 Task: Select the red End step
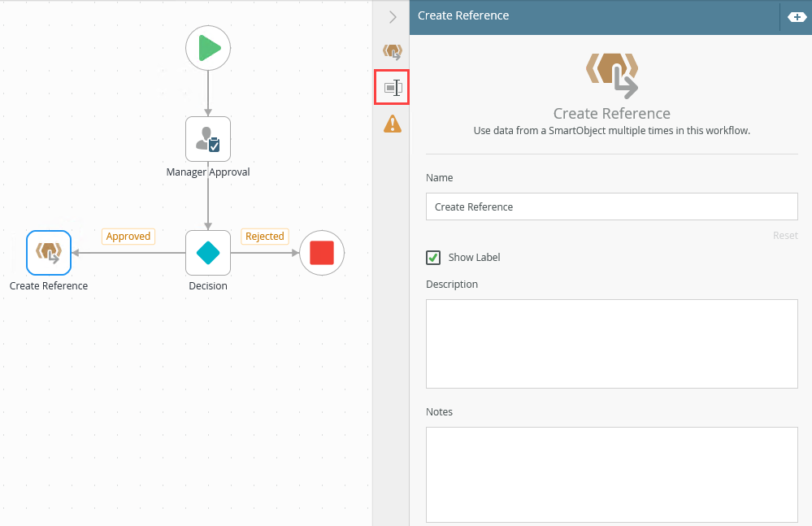click(322, 253)
